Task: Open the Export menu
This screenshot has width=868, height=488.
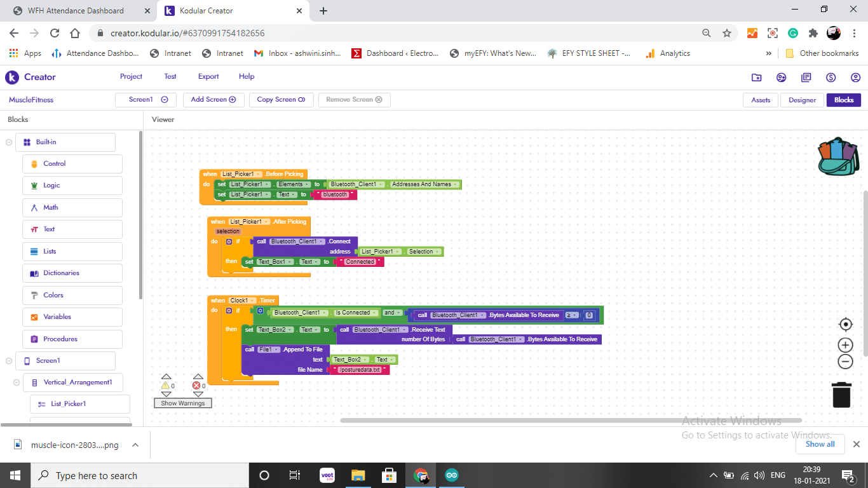Action: pyautogui.click(x=208, y=77)
